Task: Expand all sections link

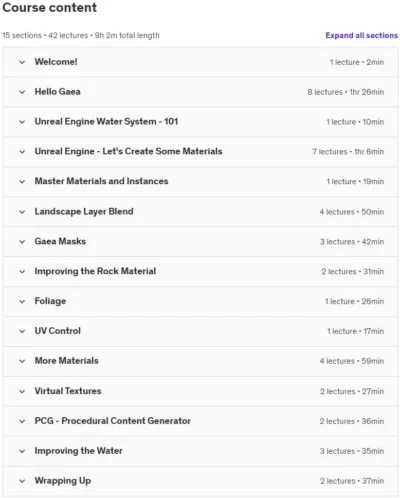Action: (361, 35)
